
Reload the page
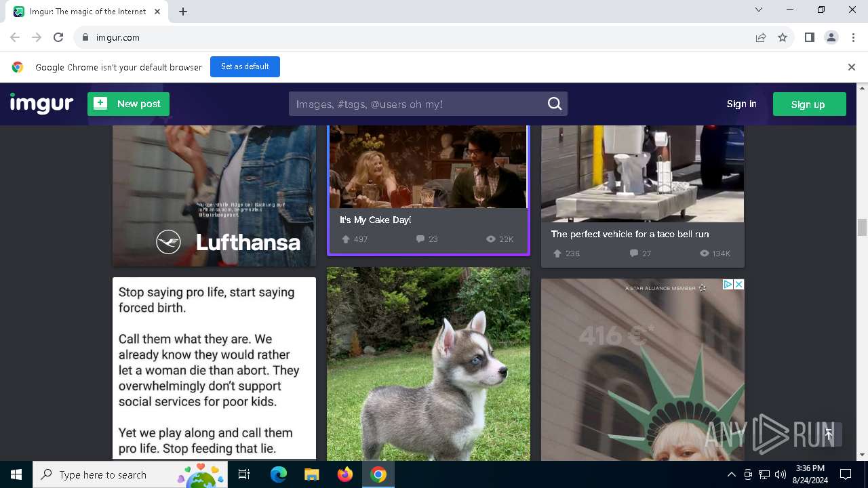[58, 38]
